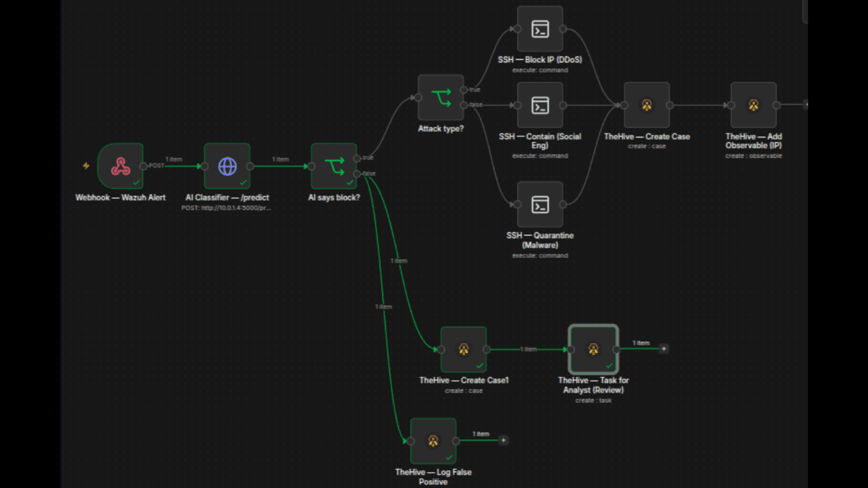Click output connector of AI Classifier node

(x=250, y=166)
